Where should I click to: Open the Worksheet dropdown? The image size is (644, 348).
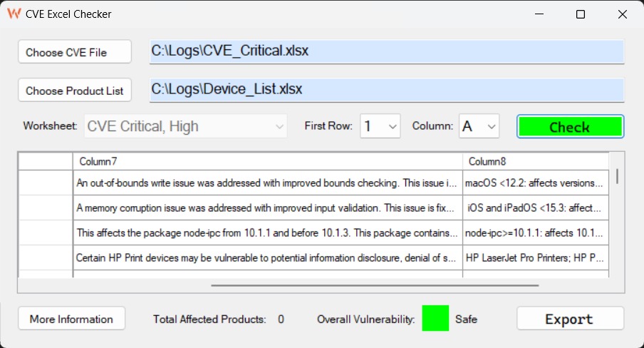[186, 126]
